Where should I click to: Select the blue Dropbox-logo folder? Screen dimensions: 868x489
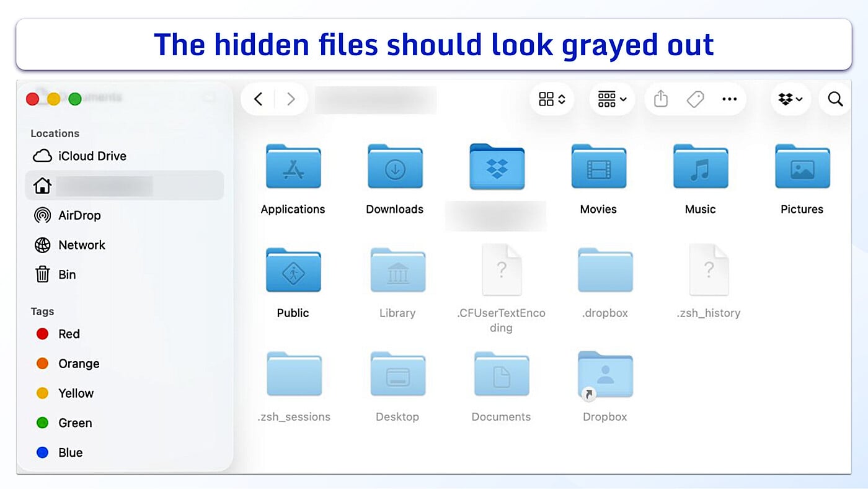[497, 166]
